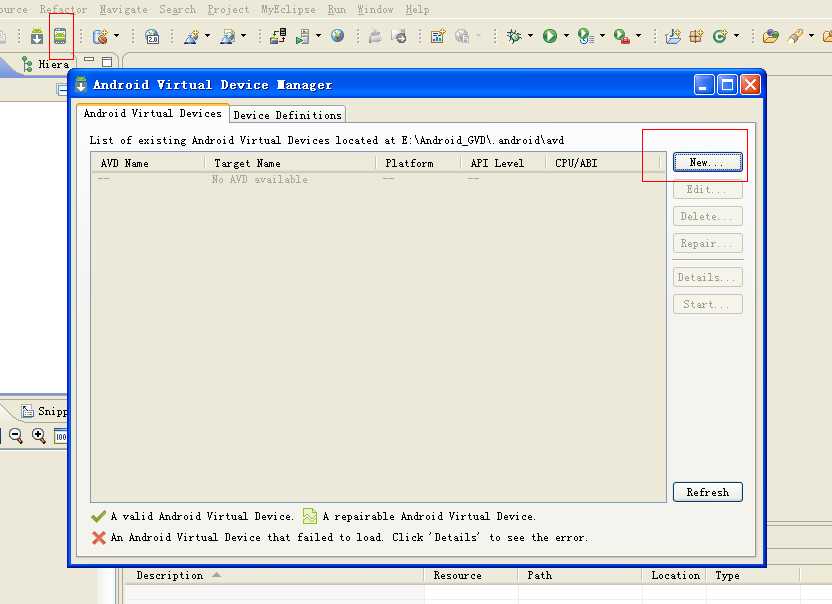Open the Run icon dropdown arrow
This screenshot has width=832, height=604.
tap(566, 36)
